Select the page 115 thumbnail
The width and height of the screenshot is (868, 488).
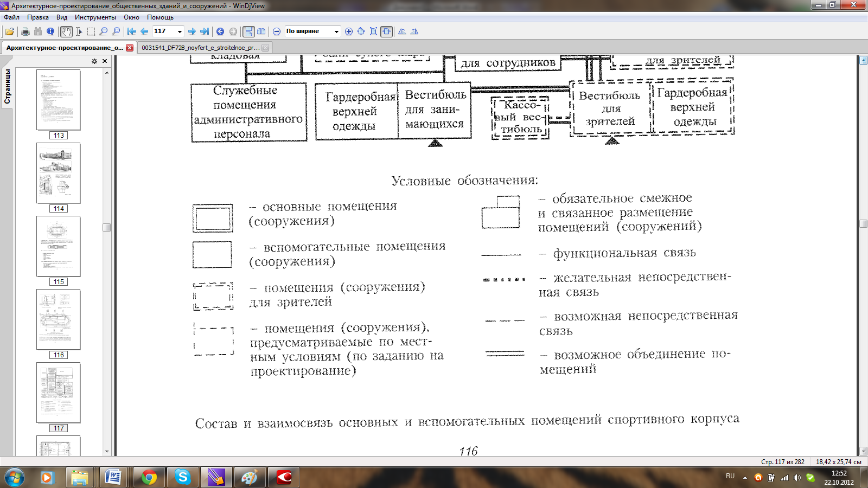tap(59, 246)
